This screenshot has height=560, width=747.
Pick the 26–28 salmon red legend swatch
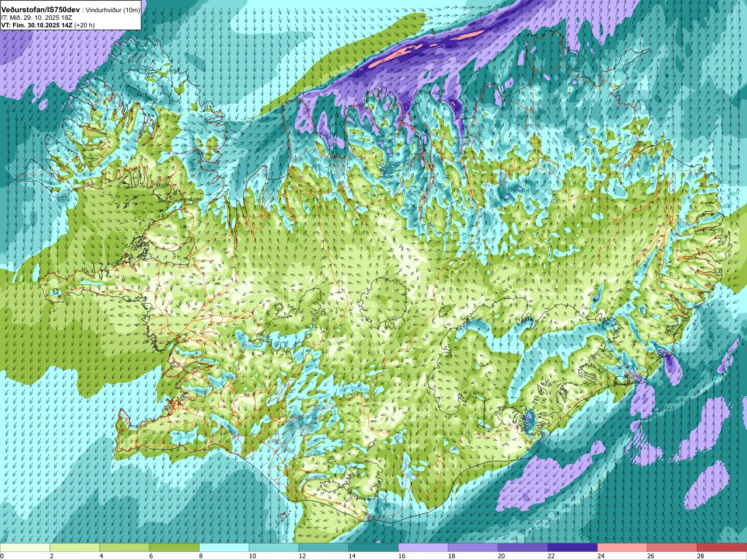672,548
